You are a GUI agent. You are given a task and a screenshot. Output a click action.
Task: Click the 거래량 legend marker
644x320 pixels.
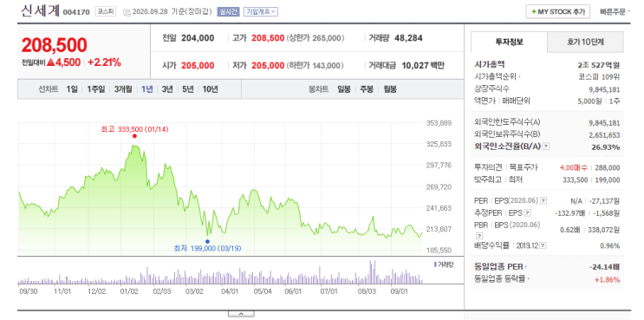click(435, 264)
